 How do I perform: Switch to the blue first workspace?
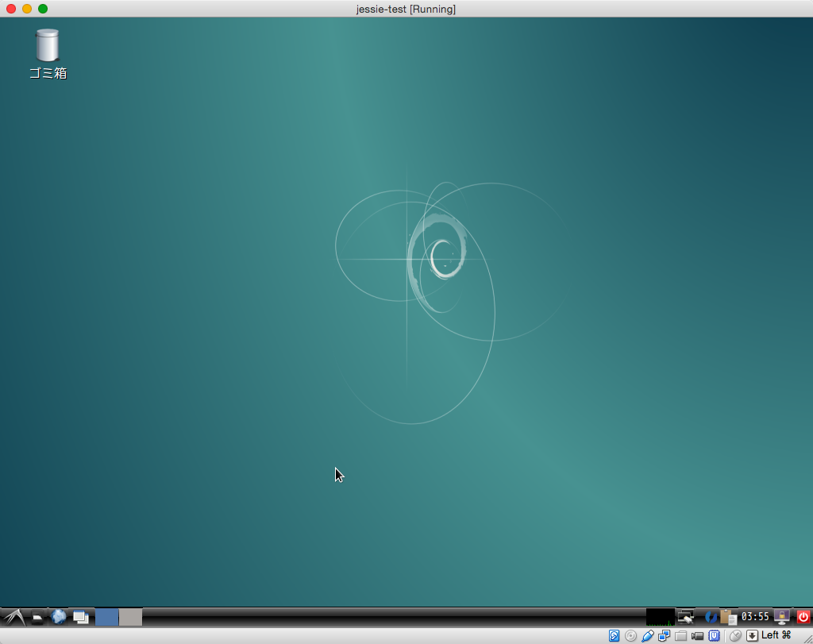(x=107, y=617)
